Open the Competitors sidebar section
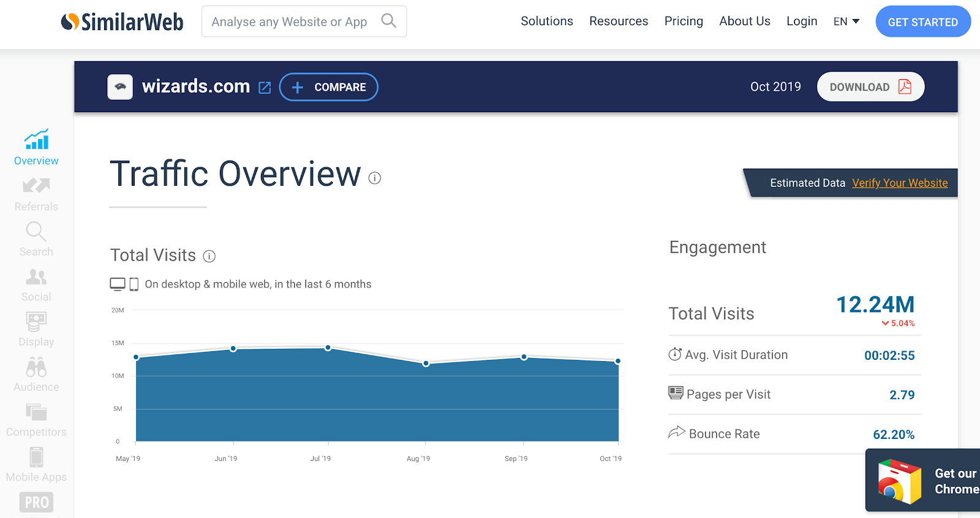 [x=36, y=421]
